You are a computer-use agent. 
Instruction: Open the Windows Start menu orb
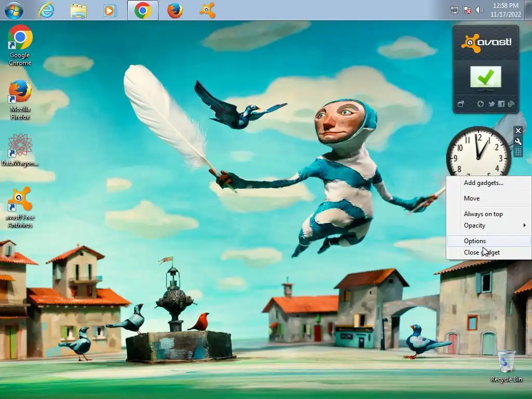pyautogui.click(x=14, y=10)
